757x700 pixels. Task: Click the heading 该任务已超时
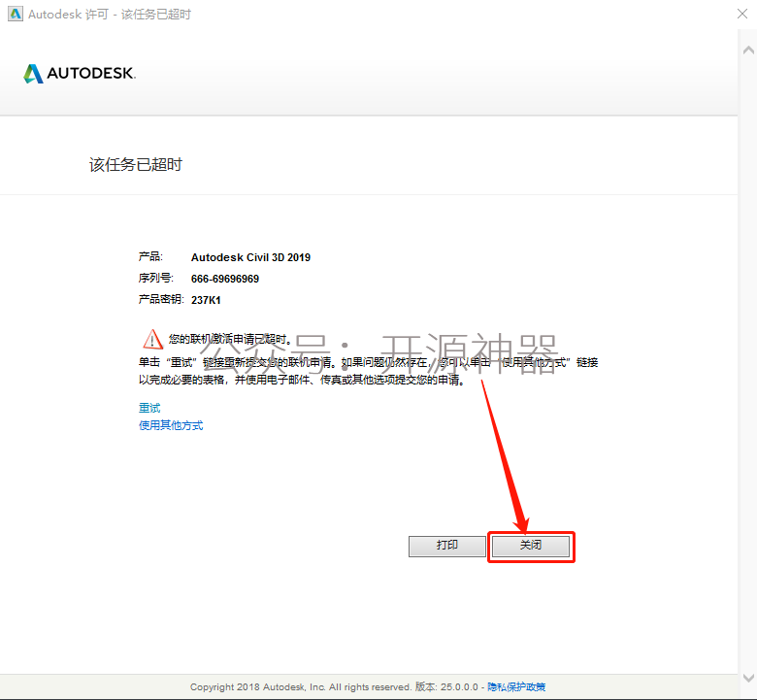pyautogui.click(x=136, y=165)
